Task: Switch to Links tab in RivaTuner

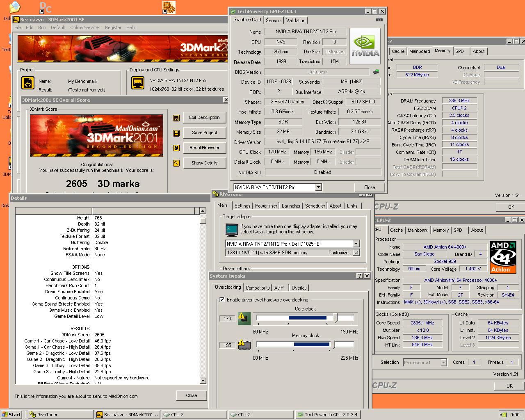Action: click(352, 206)
